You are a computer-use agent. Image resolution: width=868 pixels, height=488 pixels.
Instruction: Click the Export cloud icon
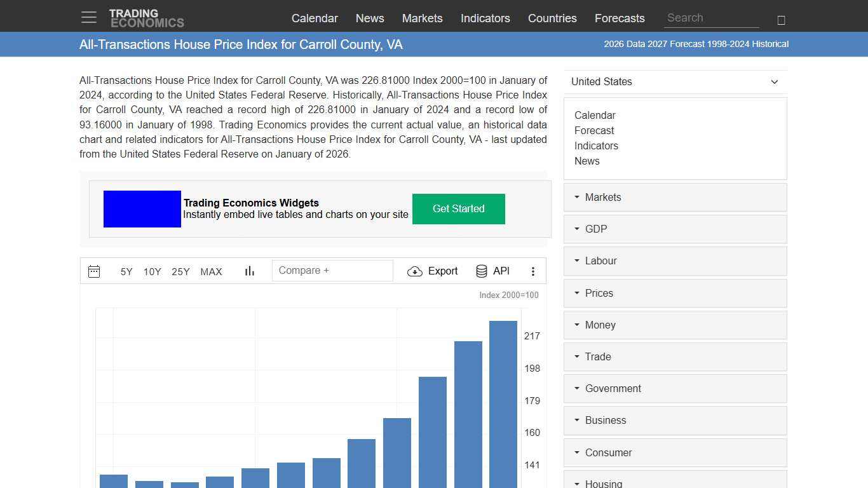[414, 271]
